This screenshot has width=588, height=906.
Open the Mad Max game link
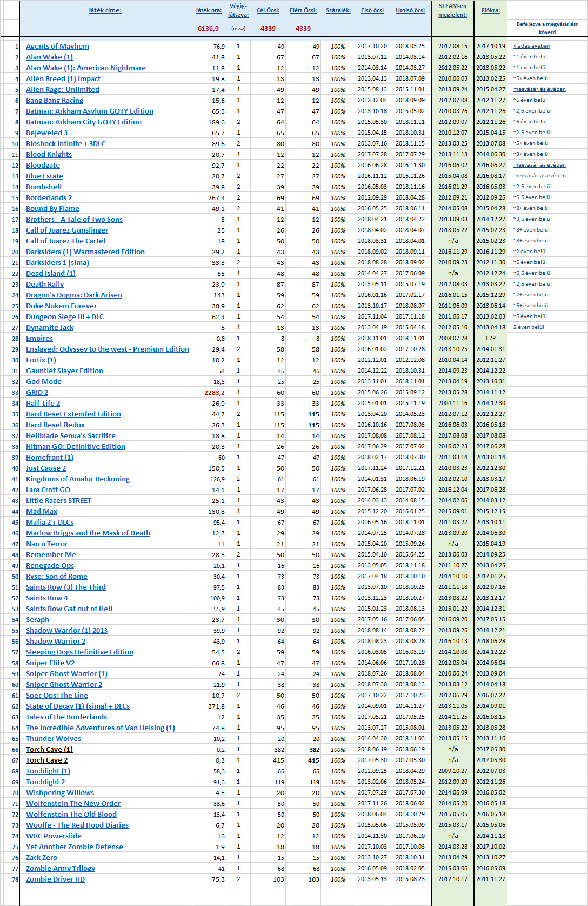tap(41, 512)
